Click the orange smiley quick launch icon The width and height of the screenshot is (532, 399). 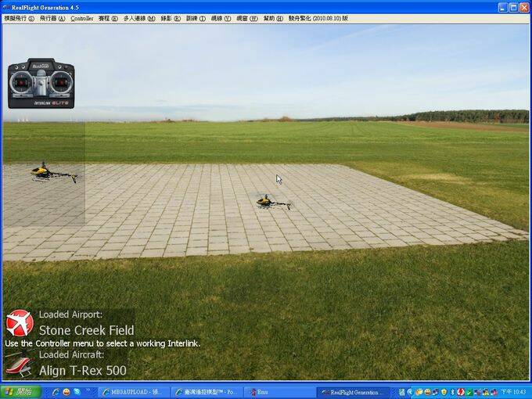point(66,392)
